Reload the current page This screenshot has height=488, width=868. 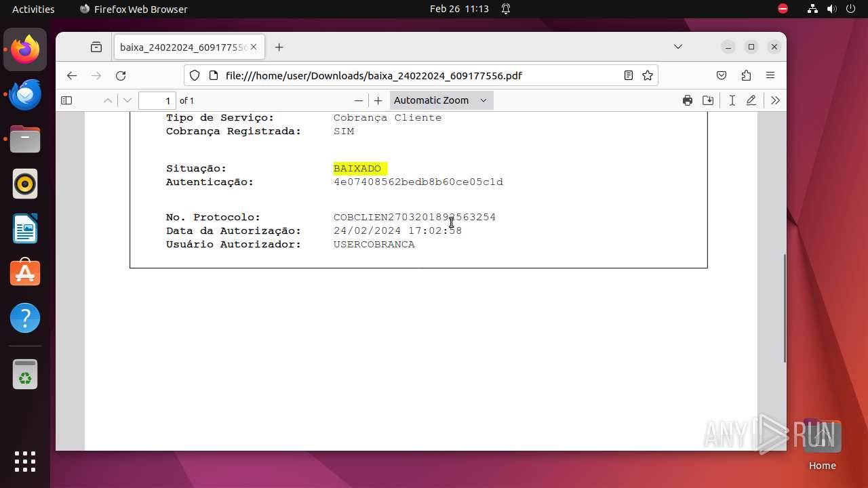coord(121,75)
